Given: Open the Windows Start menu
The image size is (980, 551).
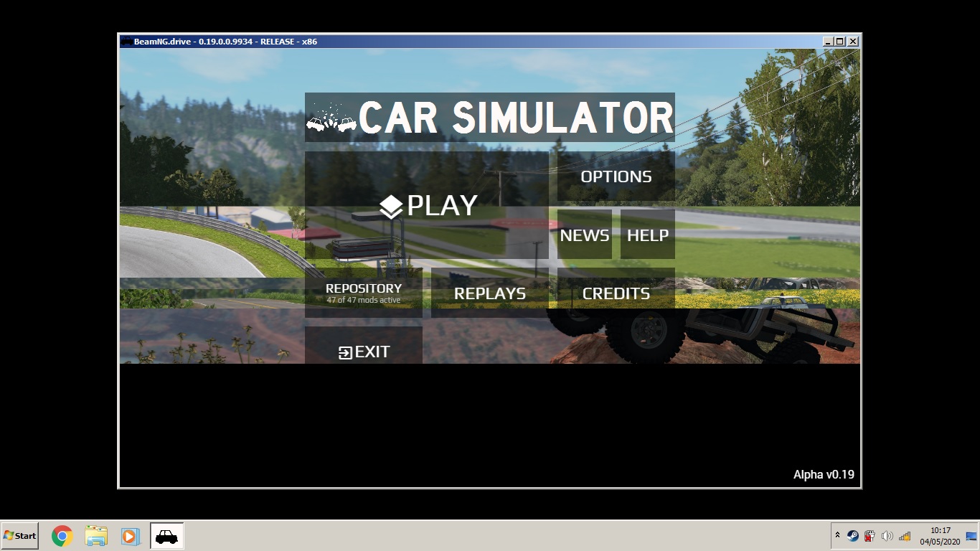Looking at the screenshot, I should coord(19,535).
